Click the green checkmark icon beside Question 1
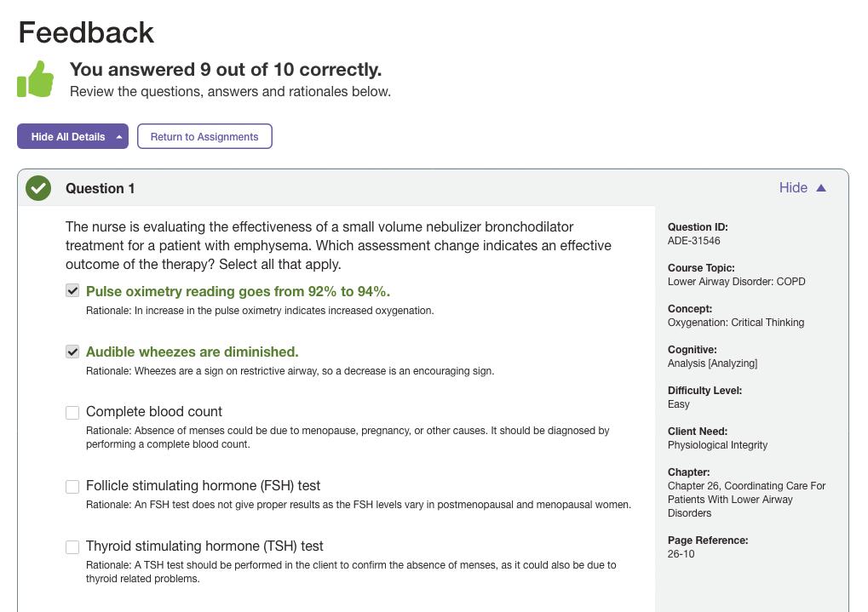Image resolution: width=868 pixels, height=612 pixels. coord(38,188)
